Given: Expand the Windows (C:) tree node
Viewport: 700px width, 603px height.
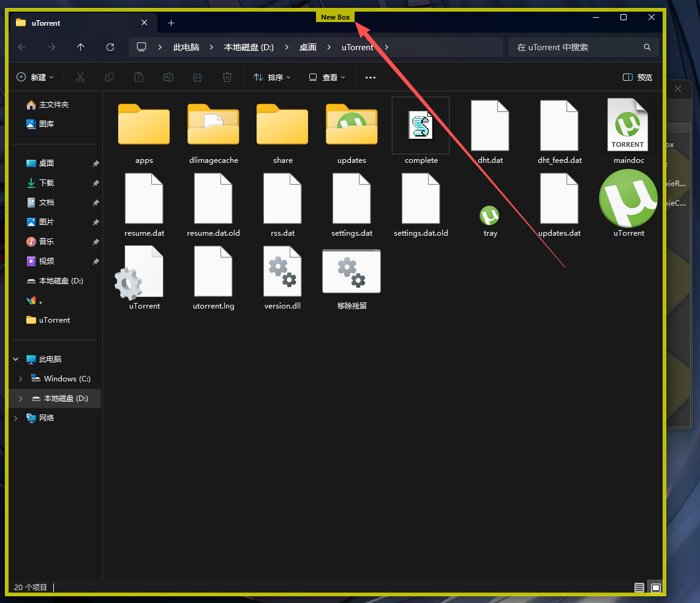Looking at the screenshot, I should point(21,378).
